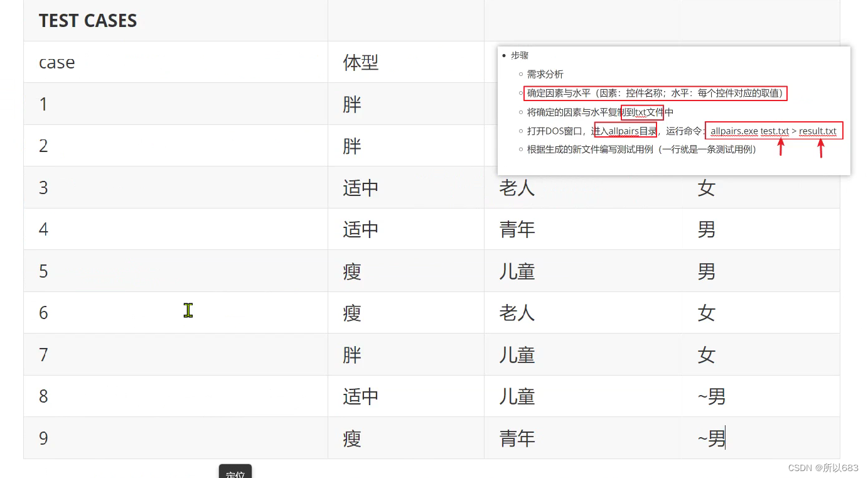Click "女" in case 6 row

click(707, 313)
